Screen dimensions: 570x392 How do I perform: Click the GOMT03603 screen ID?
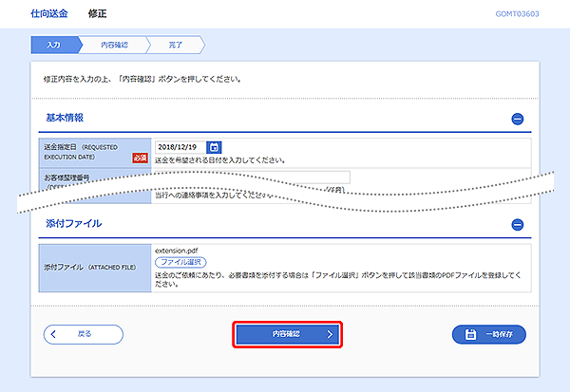(x=519, y=15)
